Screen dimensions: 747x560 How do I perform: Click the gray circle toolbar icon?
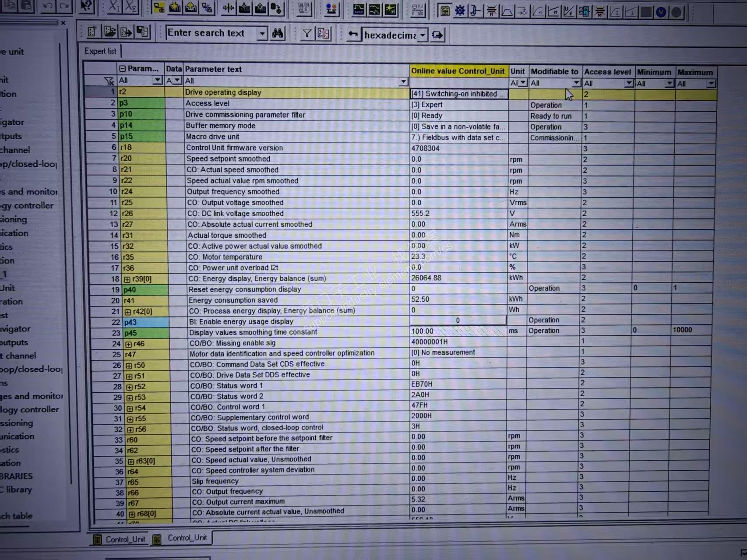click(677, 13)
